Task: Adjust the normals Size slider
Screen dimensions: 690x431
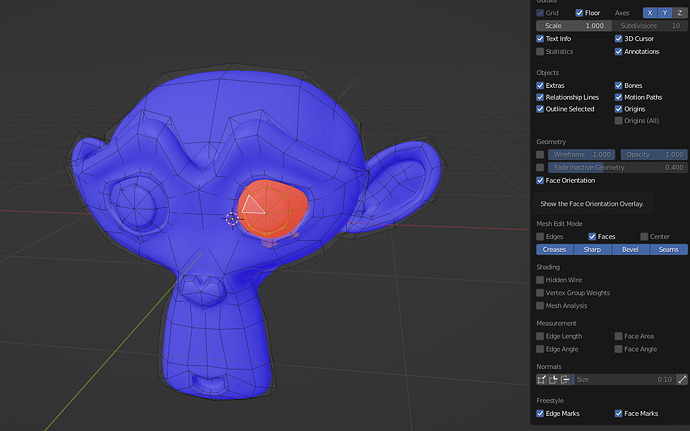Action: (x=624, y=380)
